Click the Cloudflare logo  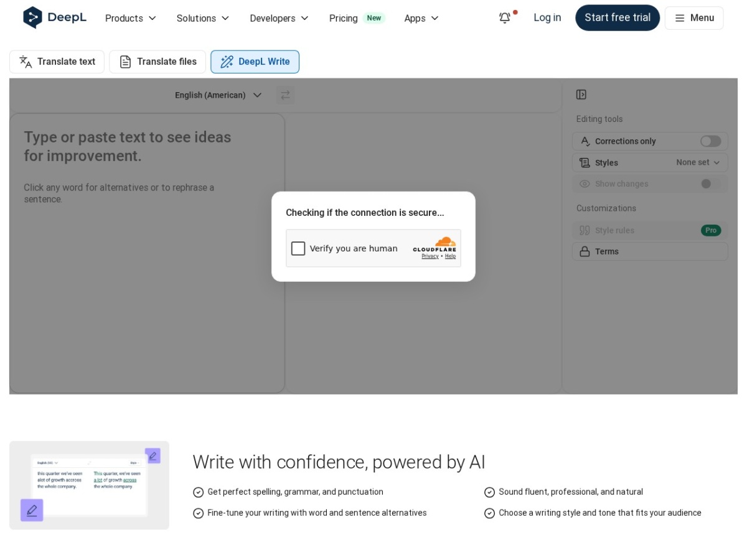click(x=435, y=245)
